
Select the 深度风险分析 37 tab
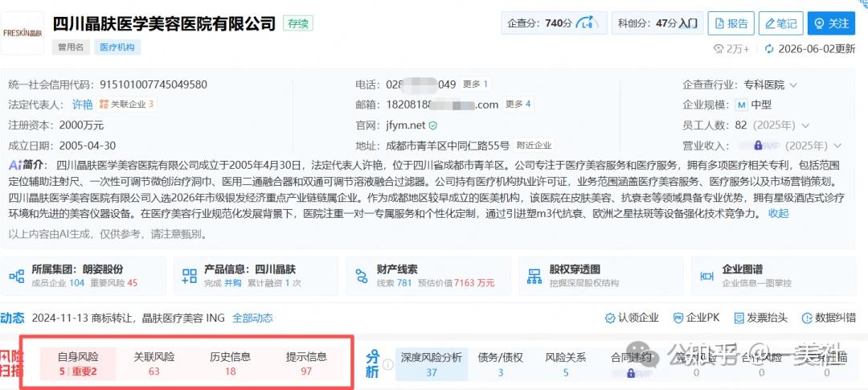[432, 364]
